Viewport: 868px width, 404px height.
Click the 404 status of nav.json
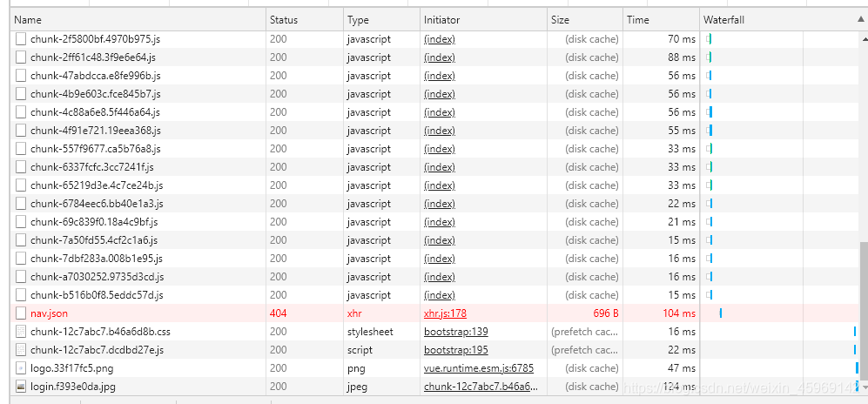click(x=279, y=313)
